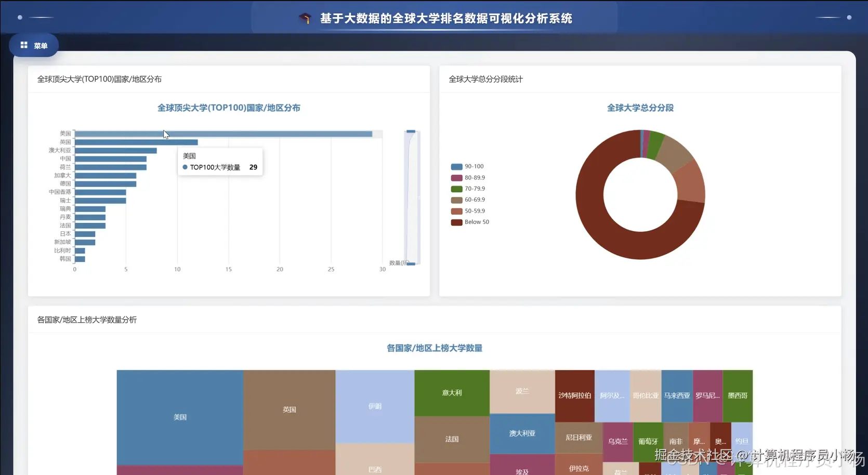The height and width of the screenshot is (475, 868).
Task: Click the 美国 bar in the TOP100 bar chart
Action: (x=223, y=134)
